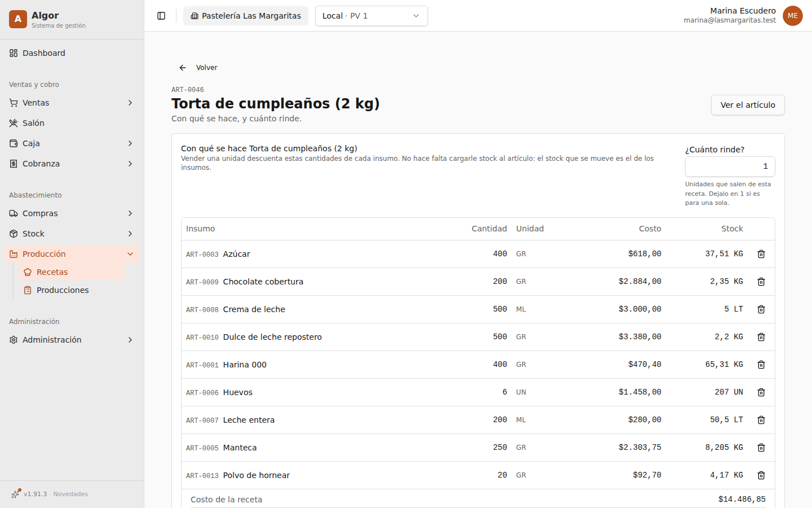Expand the Administración menu item
The image size is (812, 508).
72,340
